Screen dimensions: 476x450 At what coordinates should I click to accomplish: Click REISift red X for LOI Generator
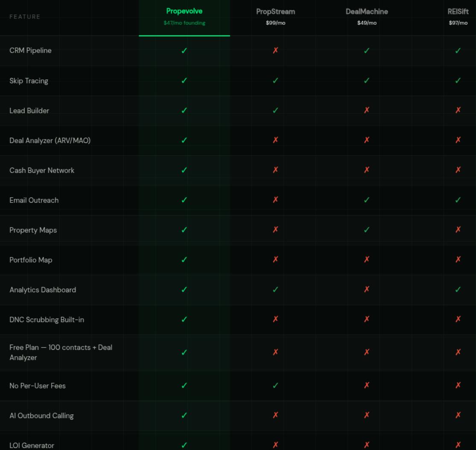(x=458, y=445)
